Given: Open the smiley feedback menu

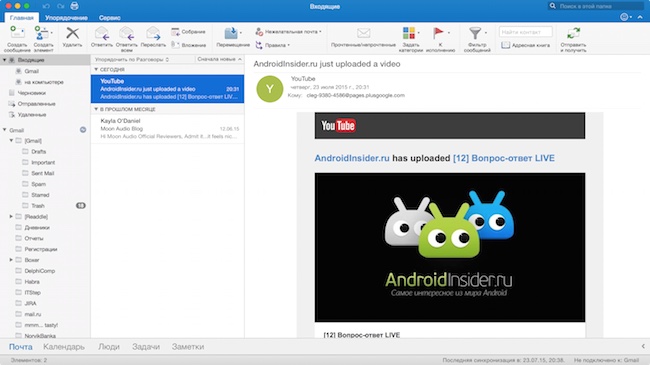Looking at the screenshot, I should click(x=625, y=17).
